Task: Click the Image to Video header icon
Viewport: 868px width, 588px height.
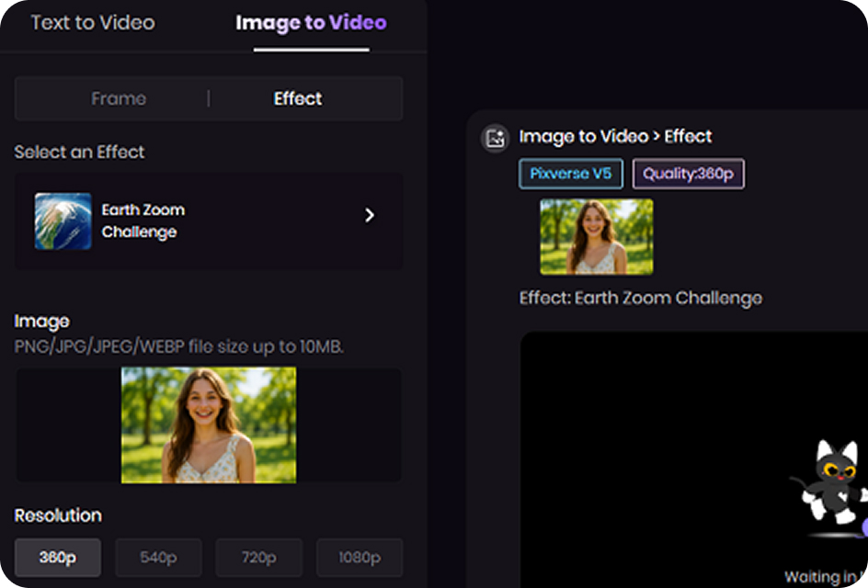Action: point(495,137)
